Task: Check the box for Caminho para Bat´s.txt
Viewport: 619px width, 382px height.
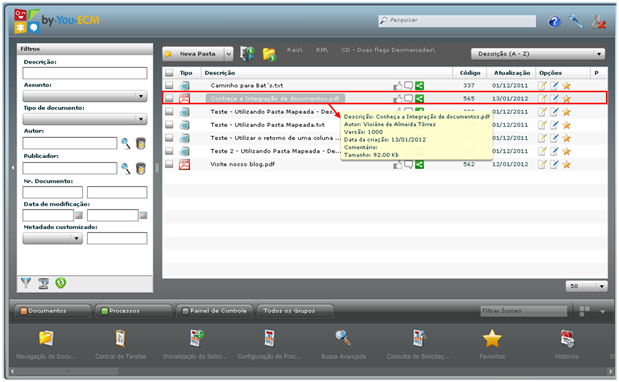Action: (x=169, y=86)
